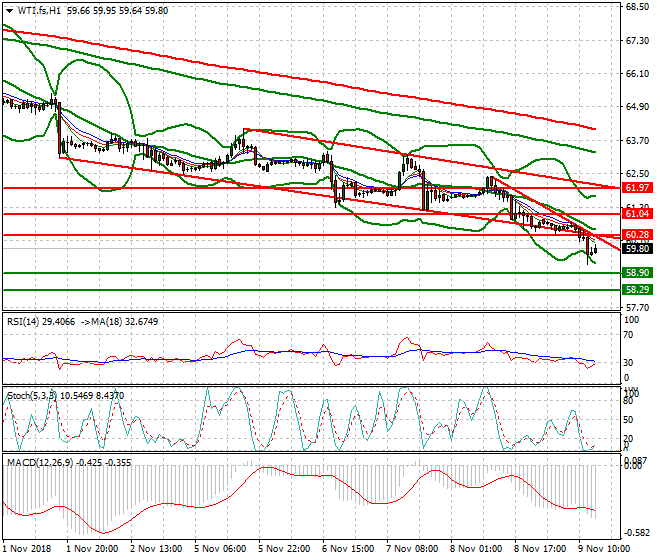This screenshot has width=660, height=560.
Task: Click the triangle arrow beside WTI.fs,H1 title
Action: [x=9, y=11]
